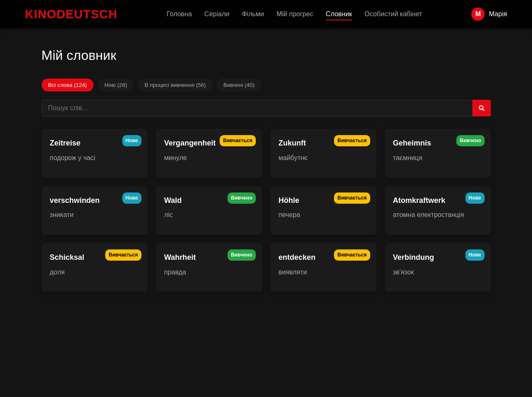
Task: Click the search magnifier icon
Action: (x=481, y=108)
